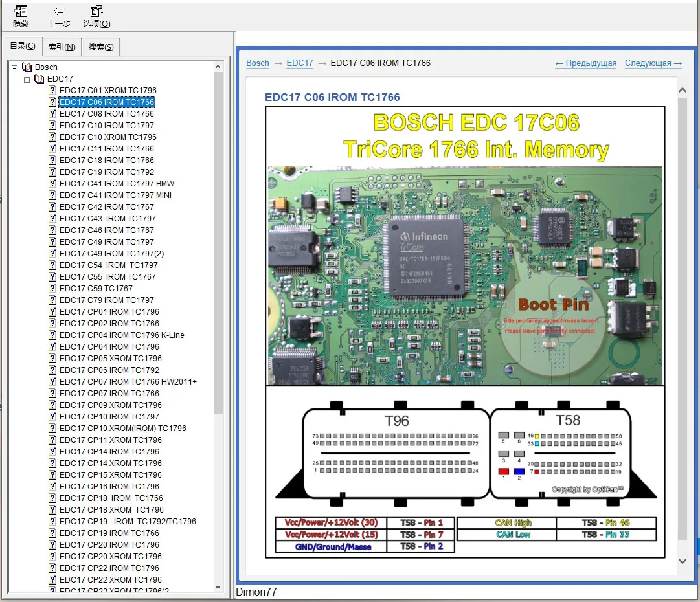Open EDC17 CP06 IROM TC1792 topic

[109, 370]
